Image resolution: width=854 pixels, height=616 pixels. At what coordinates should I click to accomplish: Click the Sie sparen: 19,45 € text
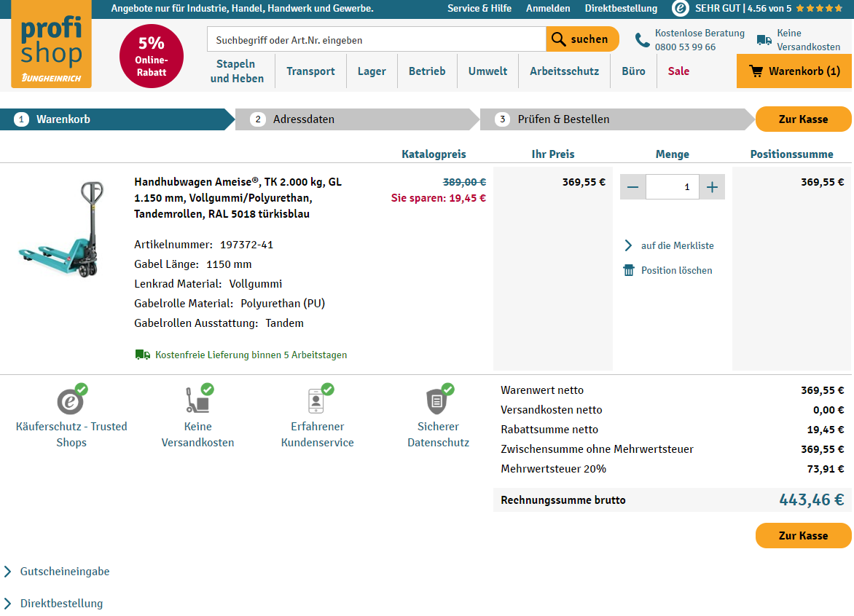tap(439, 198)
